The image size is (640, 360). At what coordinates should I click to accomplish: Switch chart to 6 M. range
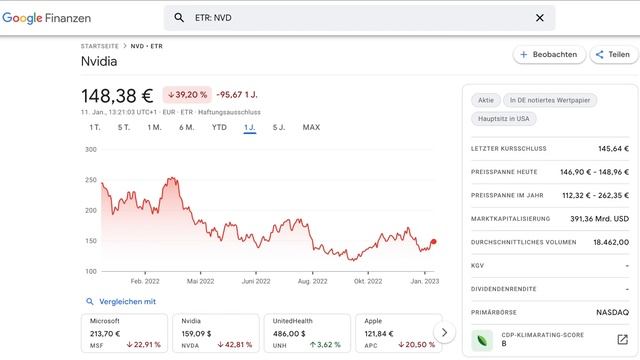tap(187, 127)
